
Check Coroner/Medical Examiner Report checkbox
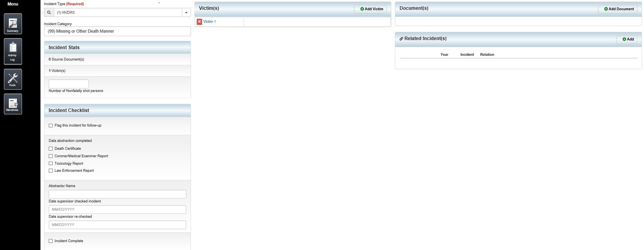51,156
